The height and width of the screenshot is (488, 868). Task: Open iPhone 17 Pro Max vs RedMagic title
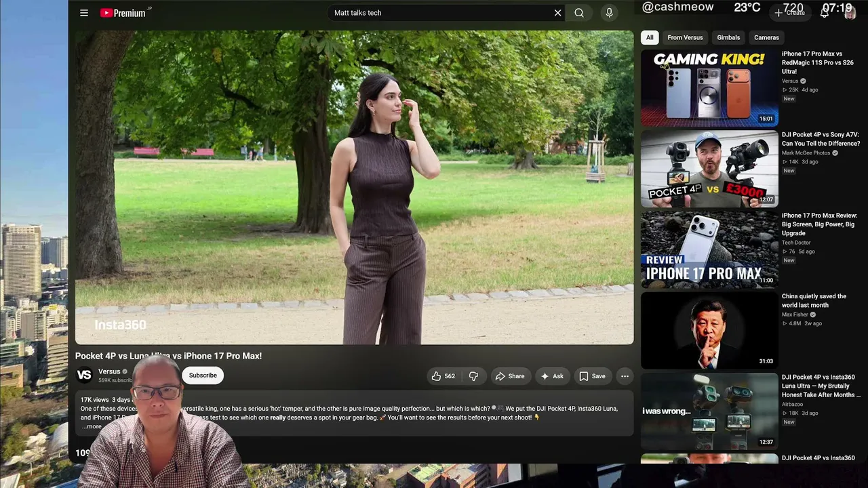click(x=818, y=62)
